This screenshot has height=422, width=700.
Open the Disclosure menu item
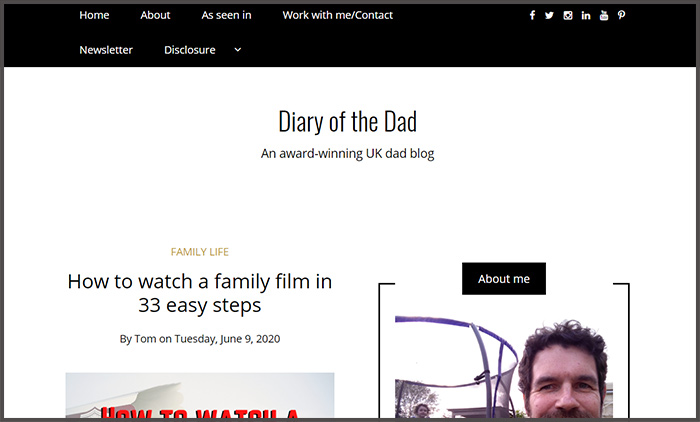(x=190, y=50)
